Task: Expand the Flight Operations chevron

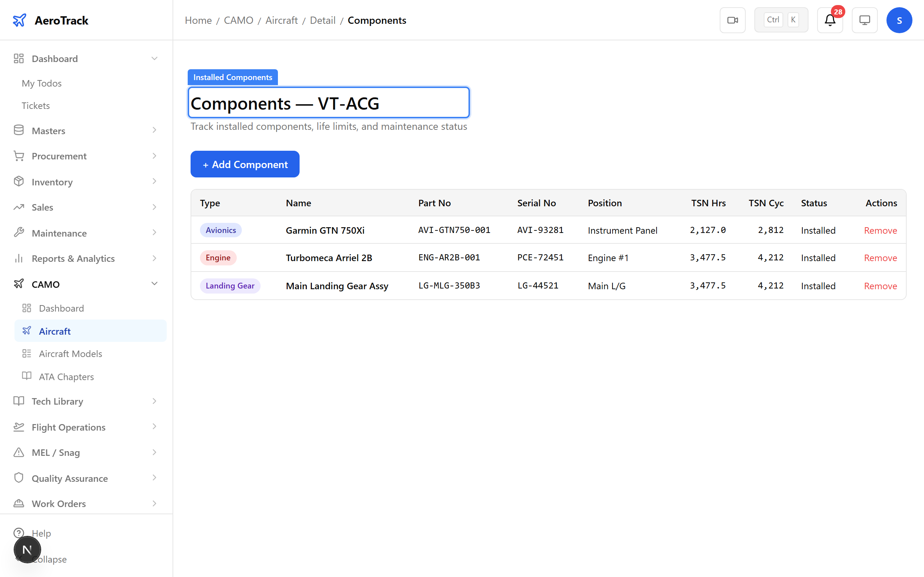Action: pyautogui.click(x=154, y=427)
